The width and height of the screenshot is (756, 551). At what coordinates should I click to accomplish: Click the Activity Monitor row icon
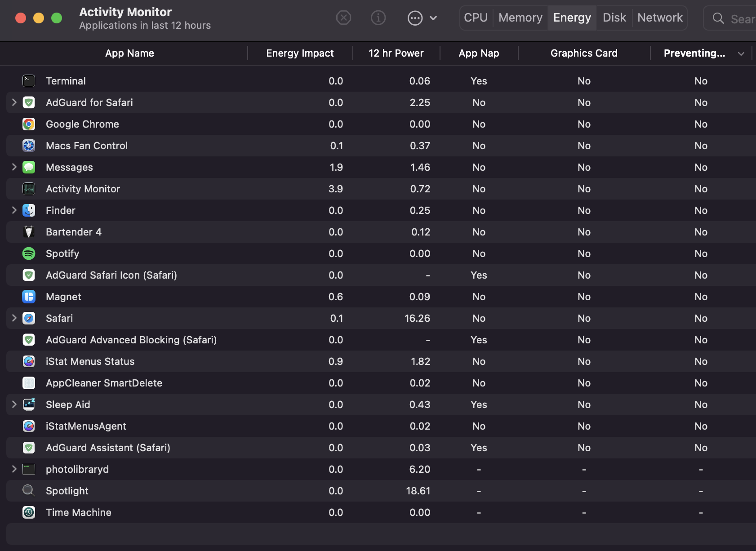(x=29, y=189)
